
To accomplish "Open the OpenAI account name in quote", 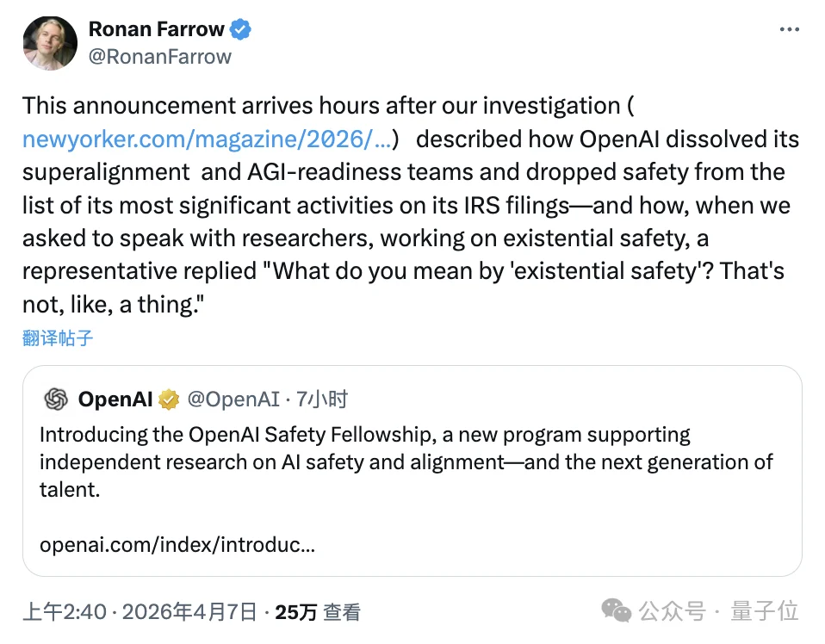I will click(x=115, y=399).
